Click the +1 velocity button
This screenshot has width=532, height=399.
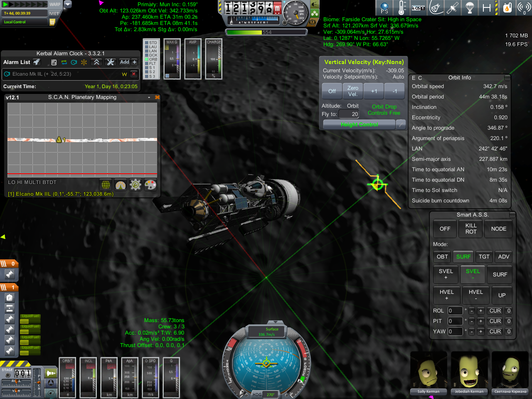click(374, 91)
